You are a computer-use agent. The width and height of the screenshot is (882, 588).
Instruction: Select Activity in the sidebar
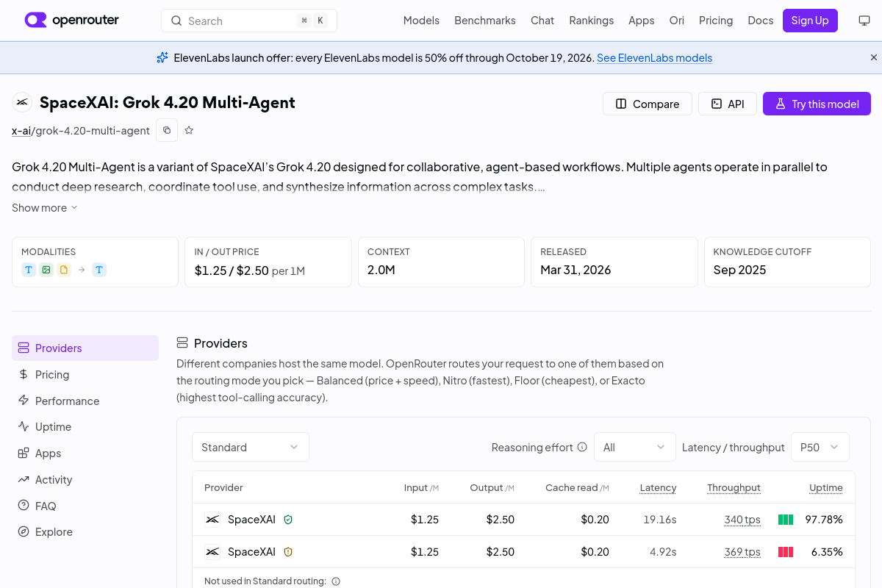85,480
